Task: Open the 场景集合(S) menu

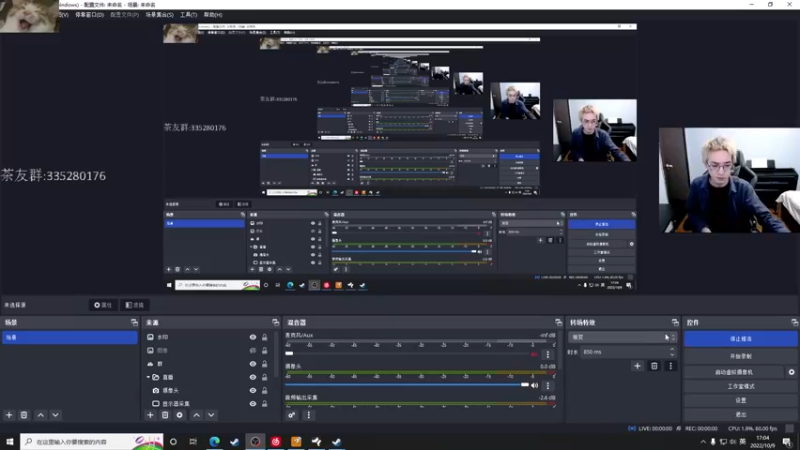Action: click(159, 15)
